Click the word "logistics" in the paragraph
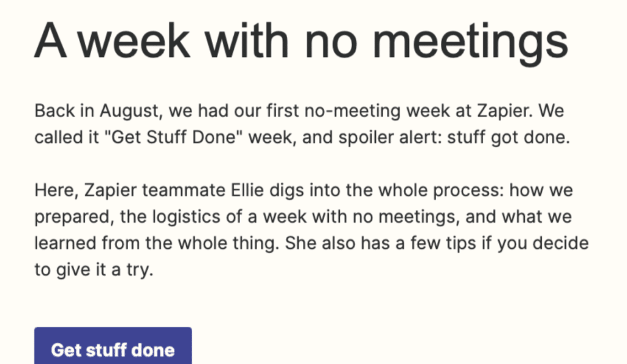The height and width of the screenshot is (364, 627). [x=186, y=217]
